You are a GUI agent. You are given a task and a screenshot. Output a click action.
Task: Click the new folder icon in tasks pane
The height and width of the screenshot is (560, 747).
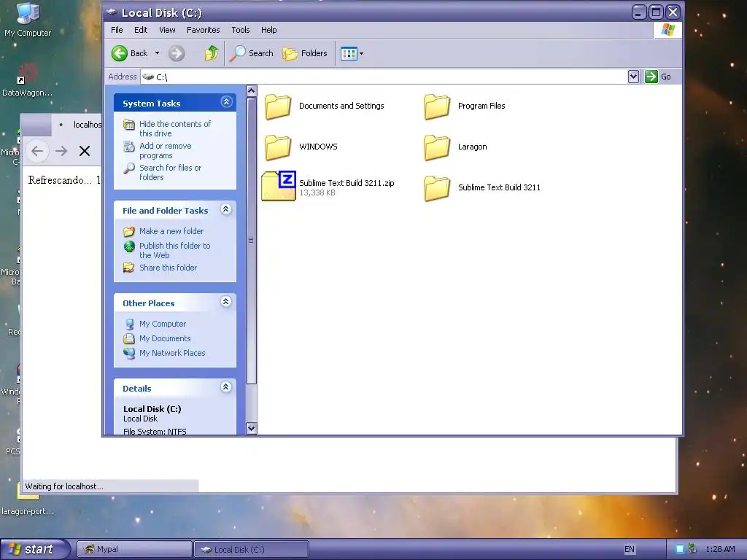129,231
